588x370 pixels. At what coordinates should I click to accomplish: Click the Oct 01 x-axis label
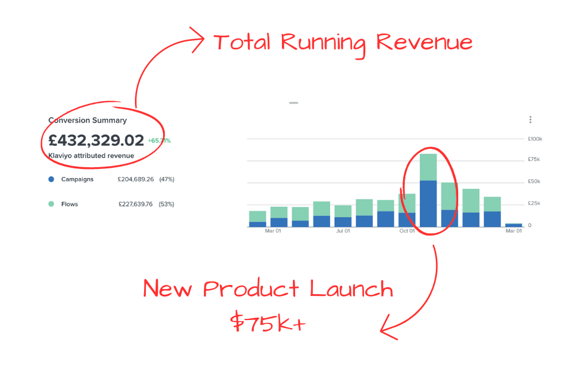click(407, 231)
